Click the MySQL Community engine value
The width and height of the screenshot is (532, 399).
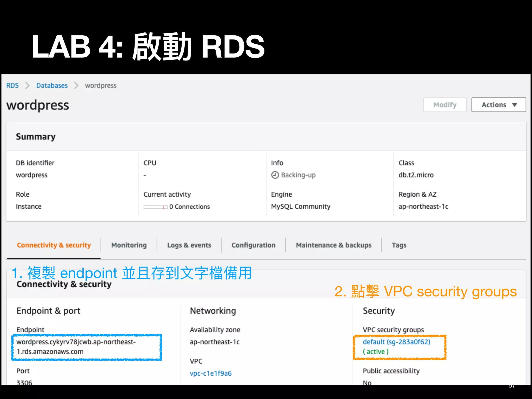tap(301, 207)
